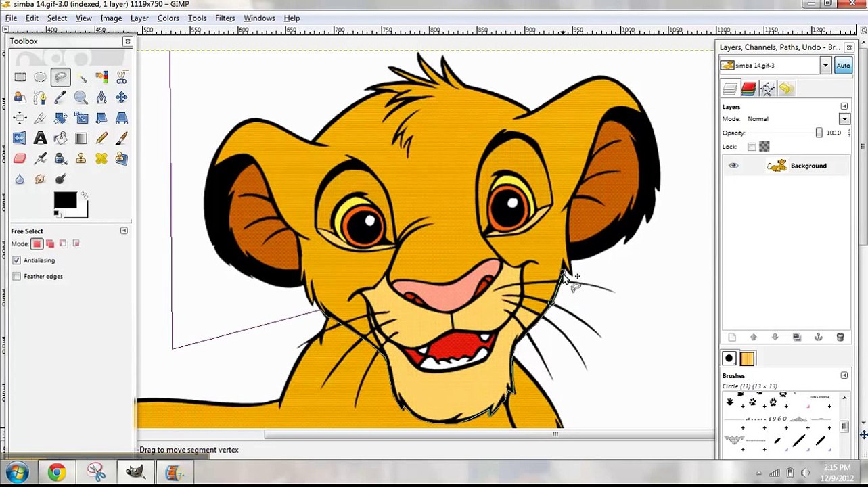The width and height of the screenshot is (868, 487).
Task: Open the layer Mode dropdown
Action: tap(844, 119)
